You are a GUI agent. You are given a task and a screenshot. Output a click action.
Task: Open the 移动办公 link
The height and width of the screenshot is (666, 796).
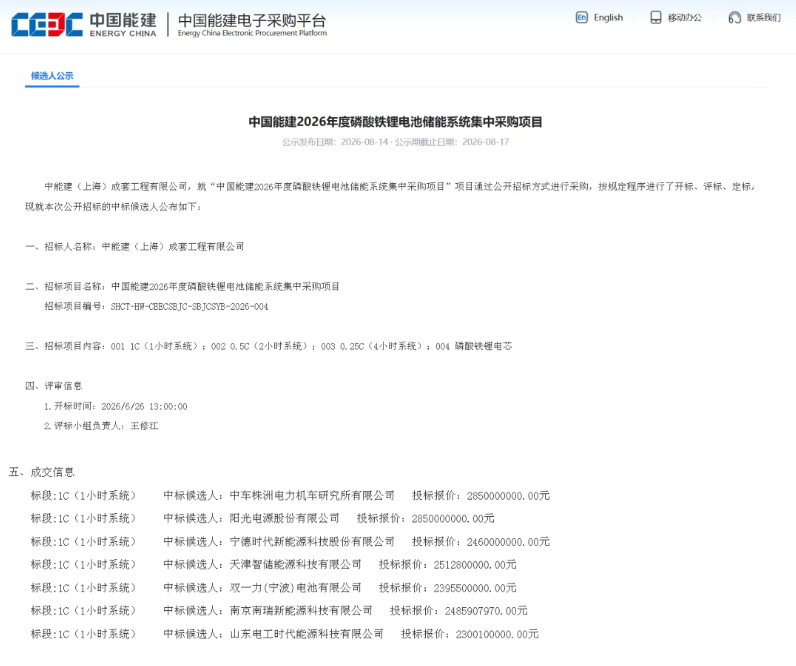(x=684, y=18)
